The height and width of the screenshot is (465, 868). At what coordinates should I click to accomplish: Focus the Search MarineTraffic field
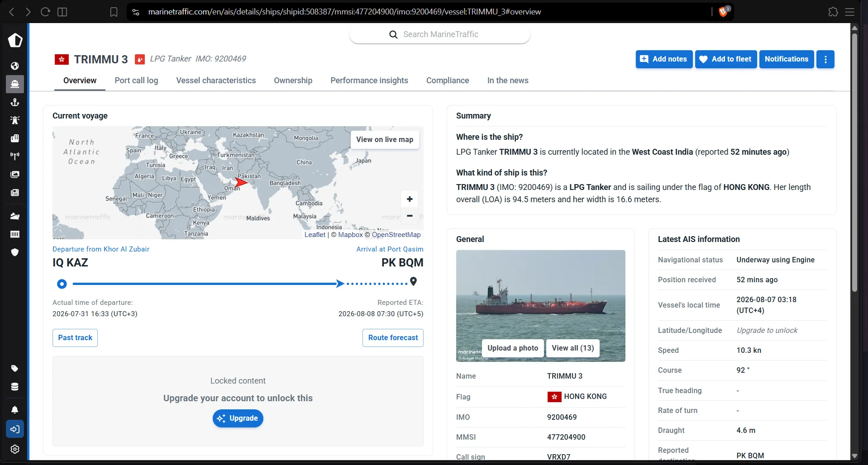click(440, 34)
